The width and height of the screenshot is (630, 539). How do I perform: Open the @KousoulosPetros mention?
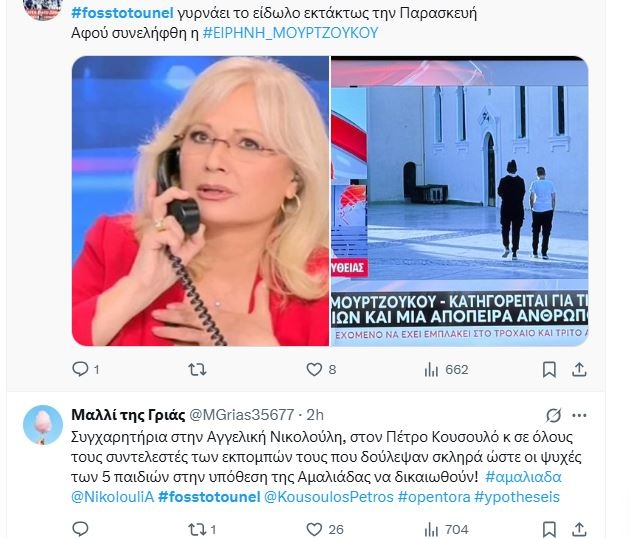coord(329,497)
